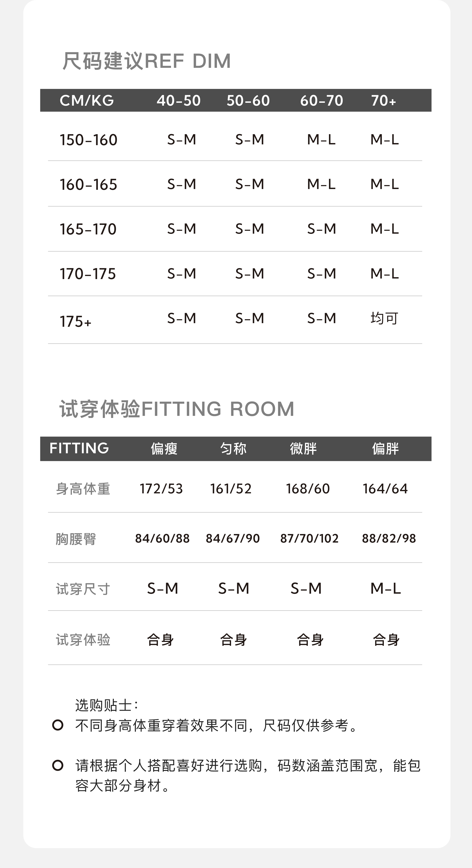Click the 87/70/102 measurements value
472x868 pixels.
309,538
